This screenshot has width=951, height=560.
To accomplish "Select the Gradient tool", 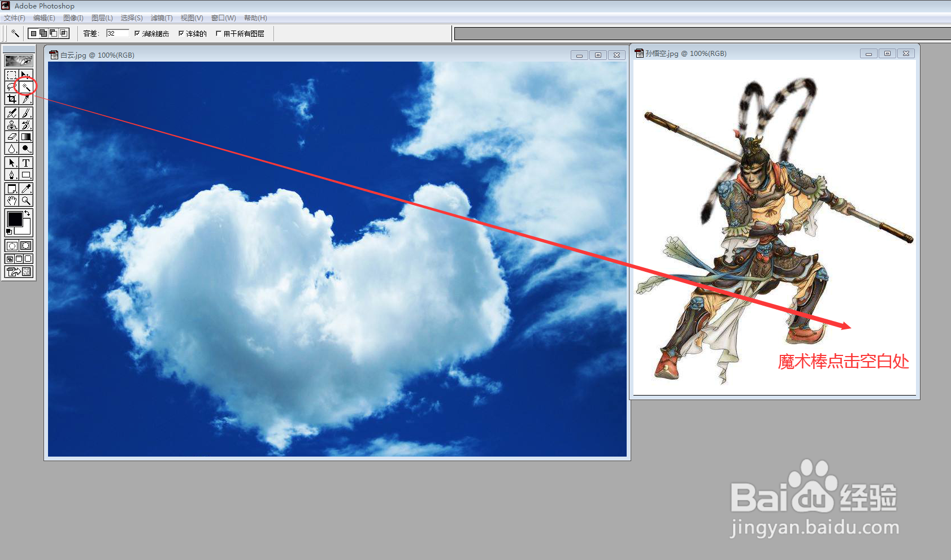I will 26,137.
